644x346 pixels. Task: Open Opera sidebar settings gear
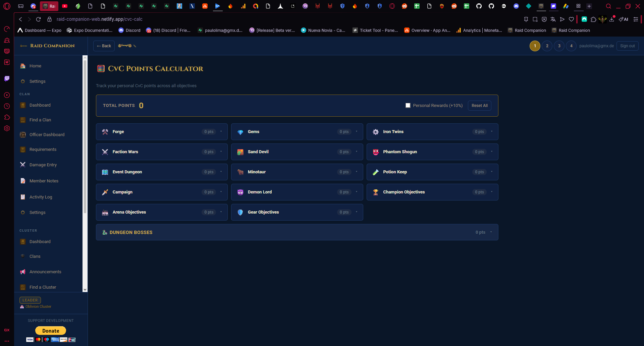click(7, 128)
